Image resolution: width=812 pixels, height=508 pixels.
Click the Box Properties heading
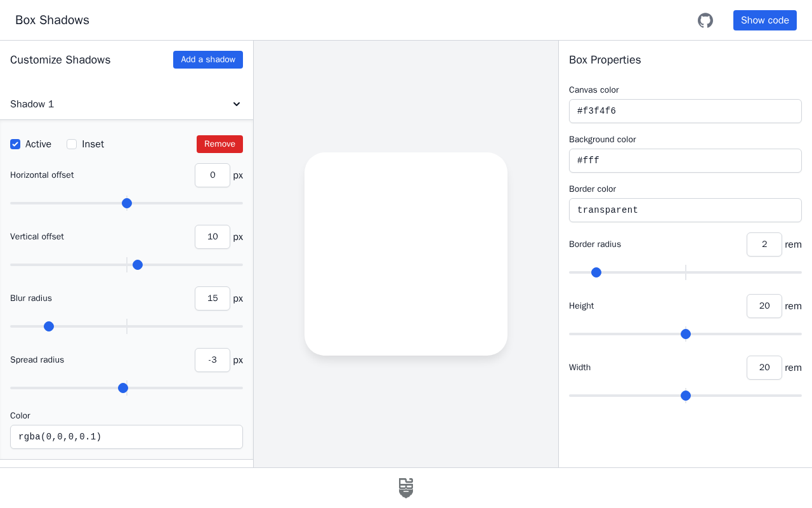[x=605, y=60]
